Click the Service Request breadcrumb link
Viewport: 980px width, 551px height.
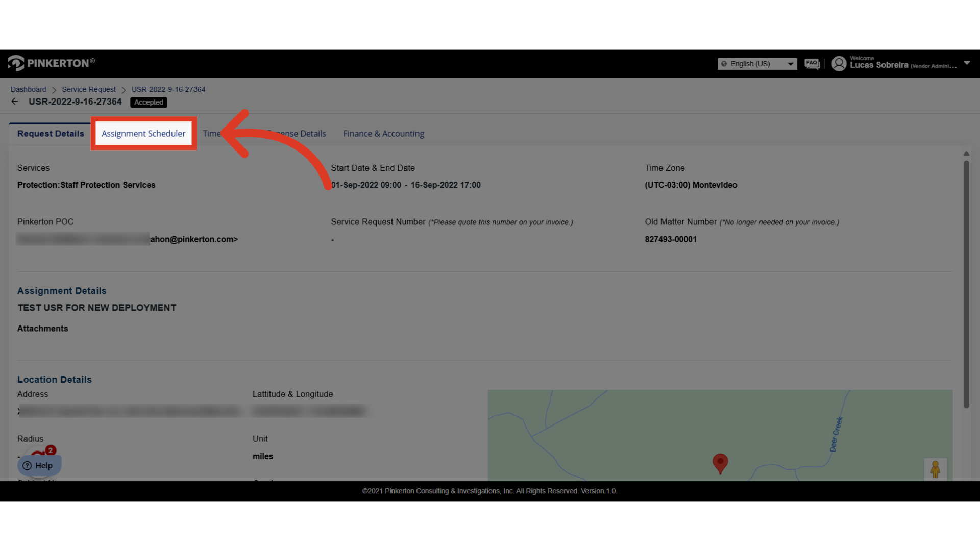pos(89,89)
